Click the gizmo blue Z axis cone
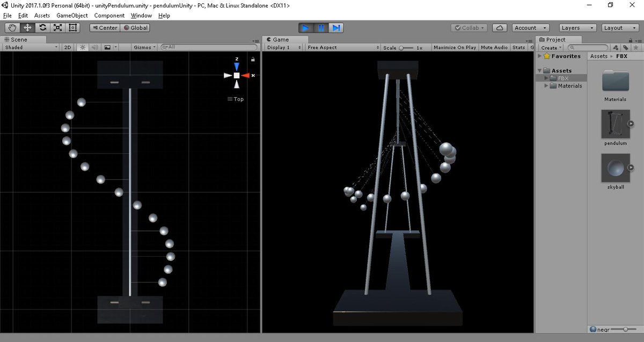The image size is (644, 342). [237, 67]
